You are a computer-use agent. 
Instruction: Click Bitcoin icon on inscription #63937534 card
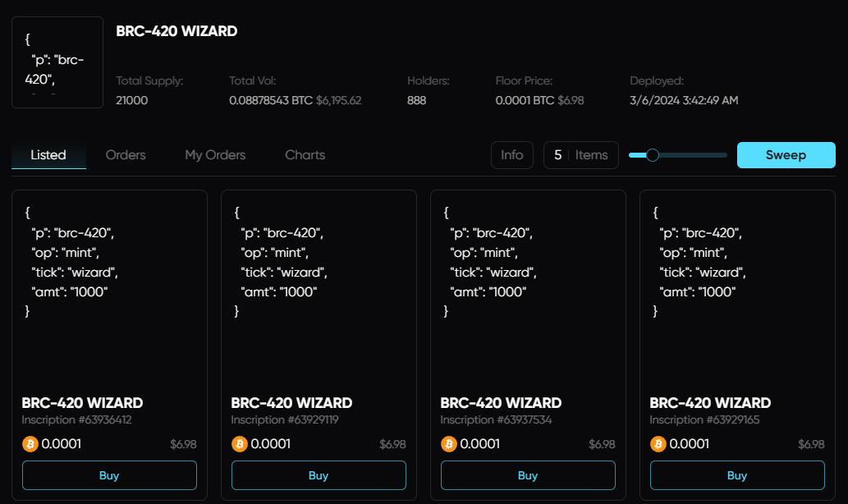[449, 445]
